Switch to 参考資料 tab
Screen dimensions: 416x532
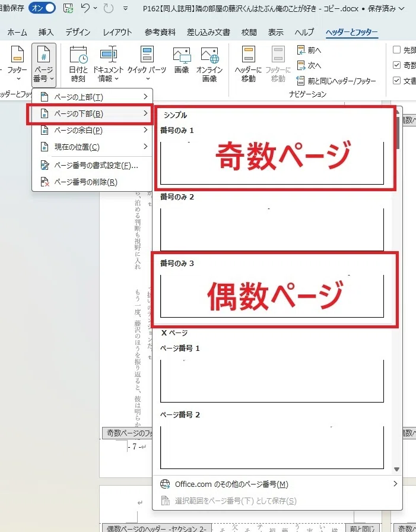point(160,32)
